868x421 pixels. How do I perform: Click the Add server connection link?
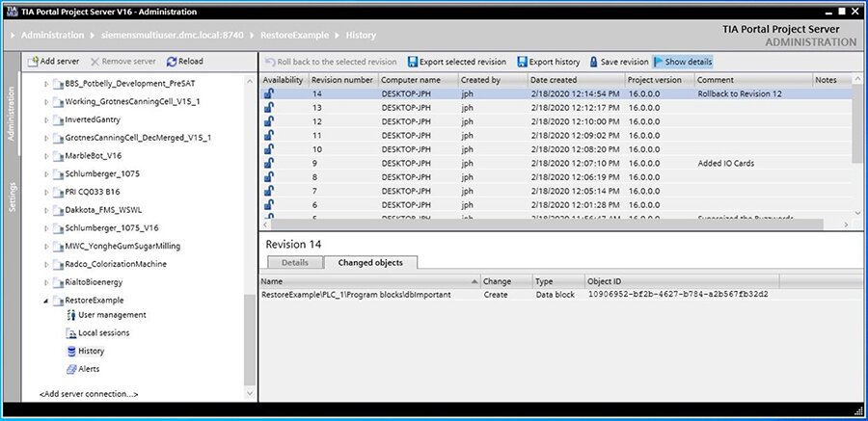click(x=89, y=394)
